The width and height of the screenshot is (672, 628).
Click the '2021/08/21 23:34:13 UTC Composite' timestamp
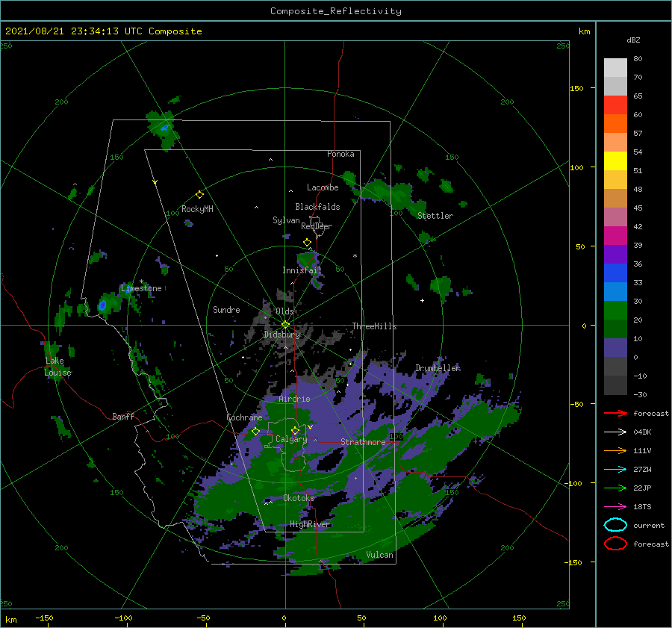click(103, 31)
